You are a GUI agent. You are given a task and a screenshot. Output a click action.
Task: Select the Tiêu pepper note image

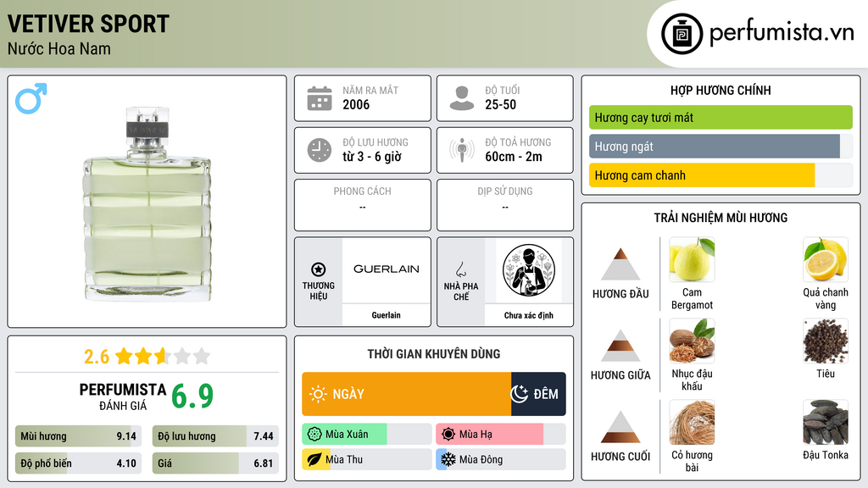pyautogui.click(x=826, y=341)
